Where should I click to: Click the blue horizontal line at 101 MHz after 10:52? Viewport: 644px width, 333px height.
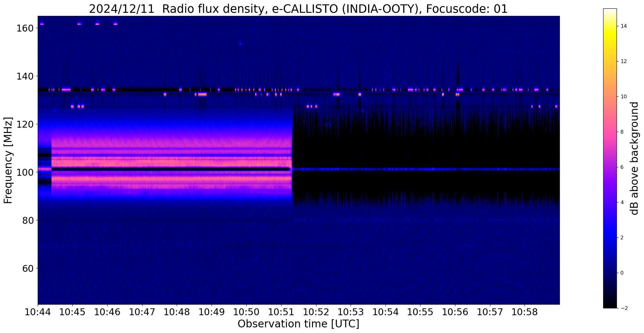tap(438, 169)
